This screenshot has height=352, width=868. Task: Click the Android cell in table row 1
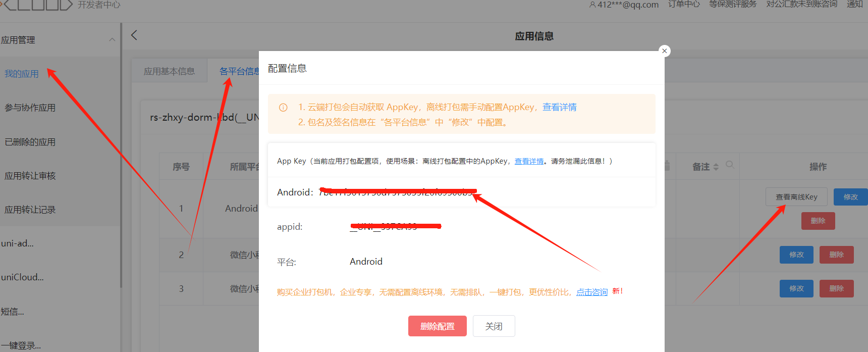coord(241,209)
